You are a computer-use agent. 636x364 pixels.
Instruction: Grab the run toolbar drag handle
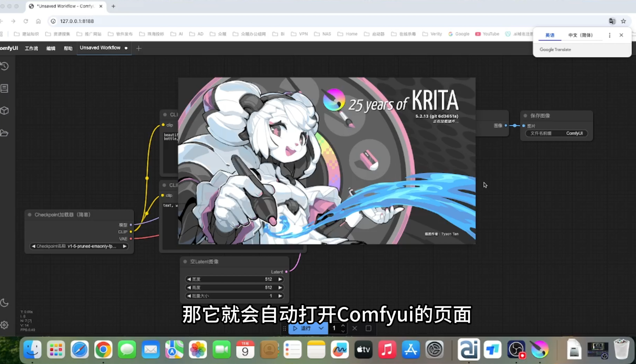pyautogui.click(x=284, y=328)
